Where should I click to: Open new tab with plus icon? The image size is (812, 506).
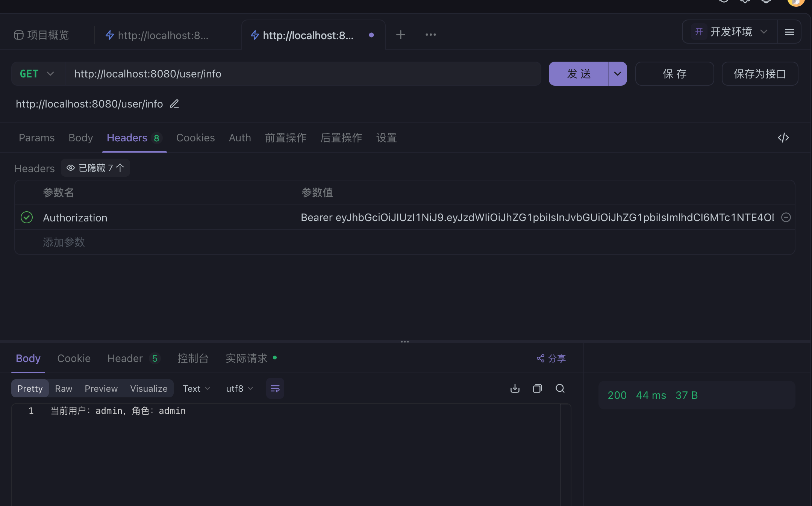pyautogui.click(x=401, y=35)
